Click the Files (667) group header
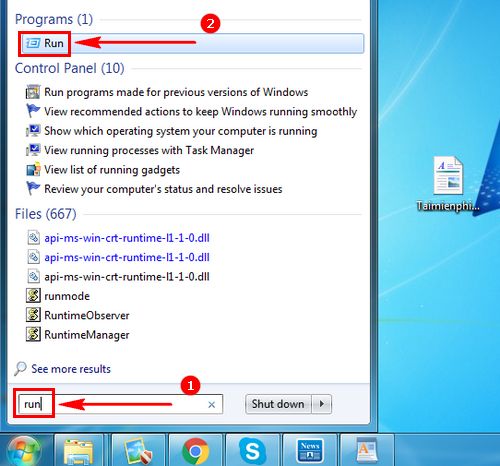500x466 pixels. click(46, 214)
